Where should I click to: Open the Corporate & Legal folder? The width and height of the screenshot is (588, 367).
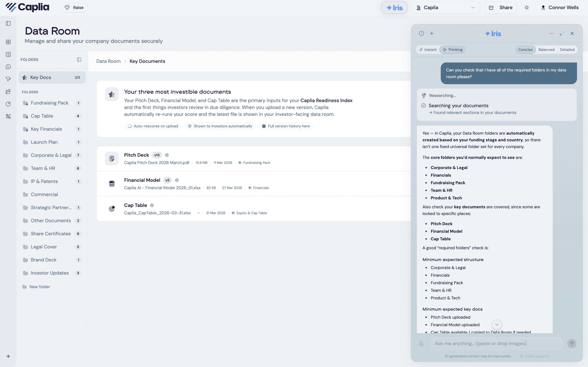[x=52, y=155]
